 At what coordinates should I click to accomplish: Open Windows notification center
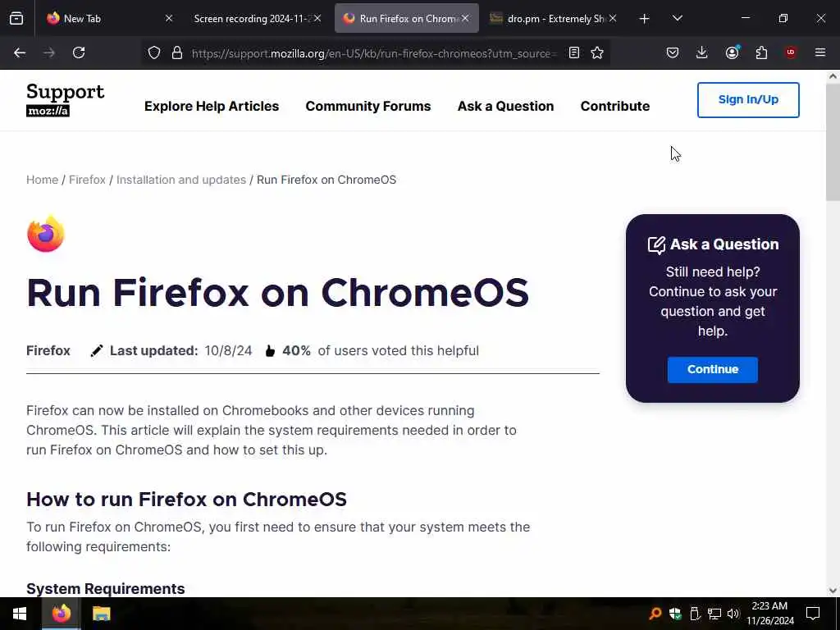(x=813, y=614)
